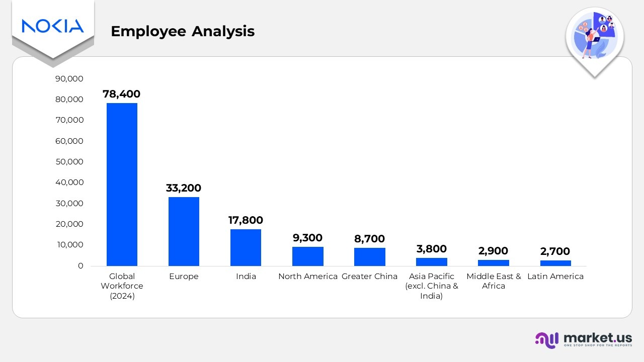This screenshot has height=362, width=644.
Task: Select the North America bar
Action: click(308, 255)
